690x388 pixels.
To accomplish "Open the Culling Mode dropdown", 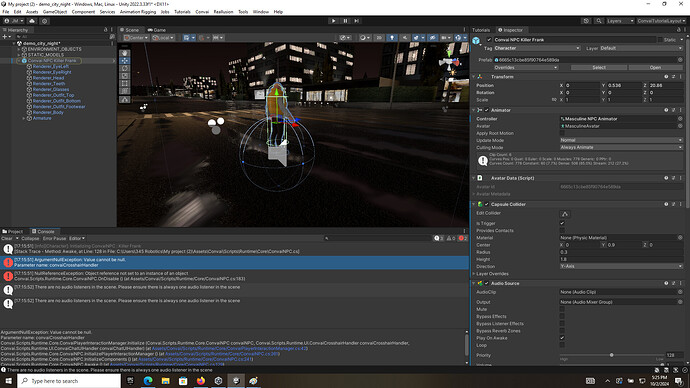I will click(x=621, y=147).
